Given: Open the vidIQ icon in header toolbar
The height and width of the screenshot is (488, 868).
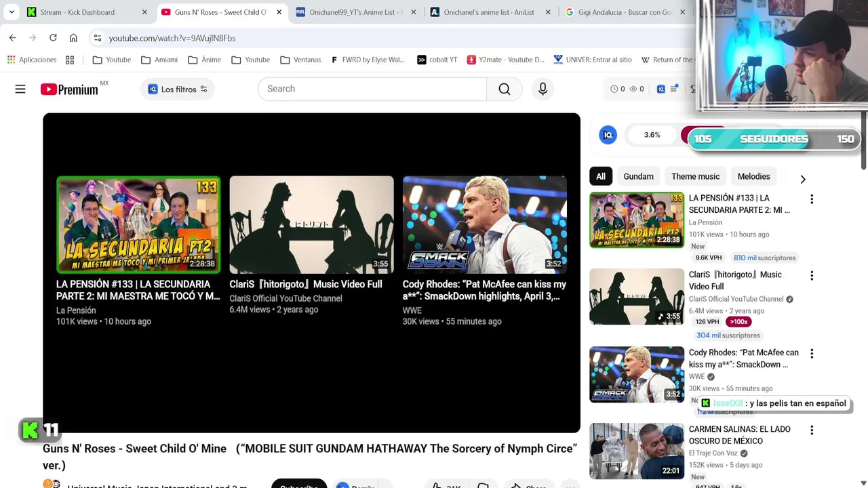Looking at the screenshot, I should (661, 89).
